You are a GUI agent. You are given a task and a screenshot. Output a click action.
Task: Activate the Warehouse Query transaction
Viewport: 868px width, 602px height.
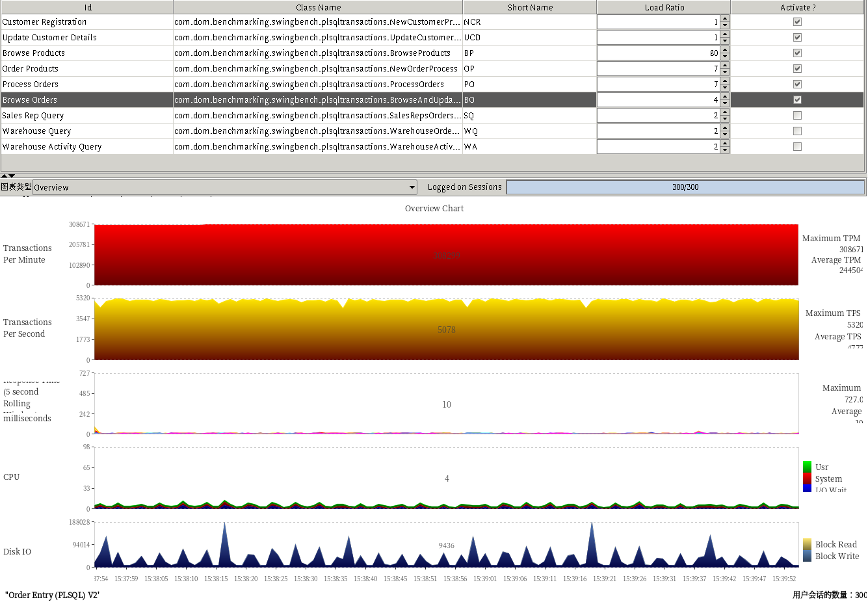797,131
